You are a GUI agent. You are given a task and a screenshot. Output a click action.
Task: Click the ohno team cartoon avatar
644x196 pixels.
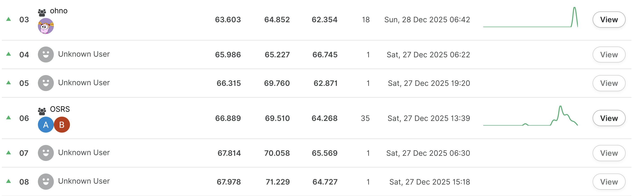pos(46,26)
